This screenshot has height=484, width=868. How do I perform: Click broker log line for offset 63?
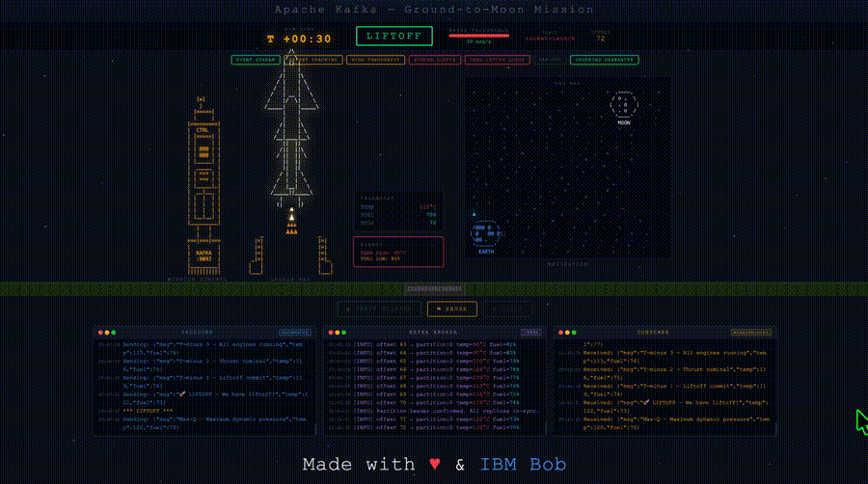click(x=421, y=344)
